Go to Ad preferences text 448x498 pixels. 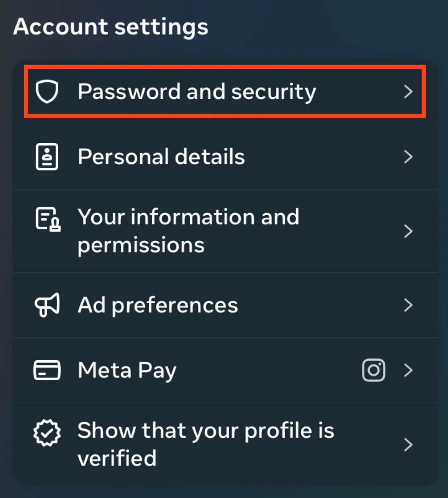[158, 305]
